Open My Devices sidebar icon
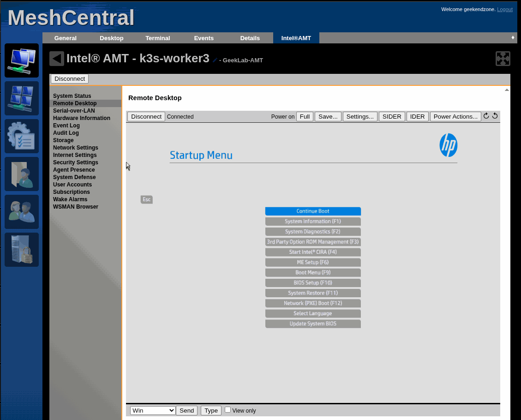The height and width of the screenshot is (420, 521). click(22, 60)
